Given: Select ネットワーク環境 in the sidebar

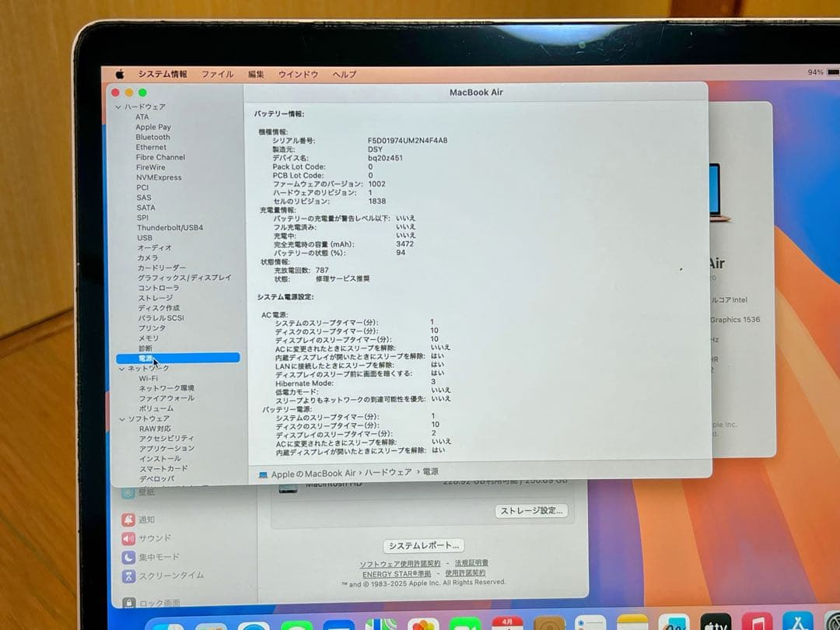Looking at the screenshot, I should [166, 388].
